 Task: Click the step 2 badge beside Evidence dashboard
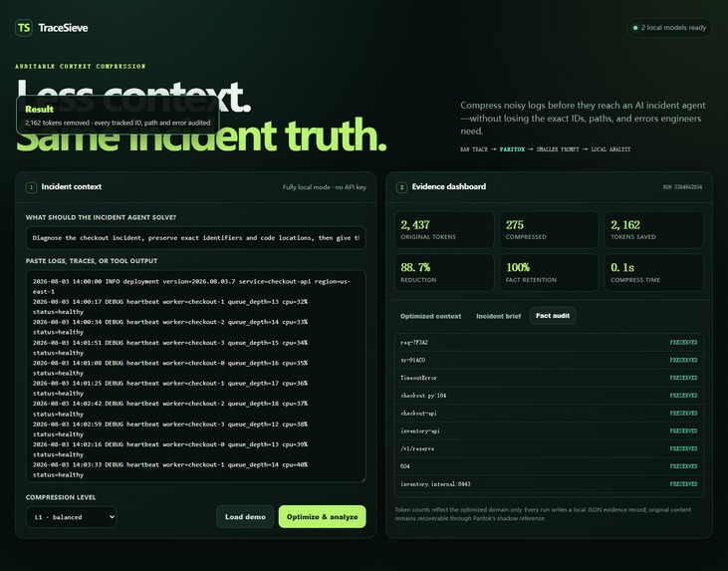401,187
